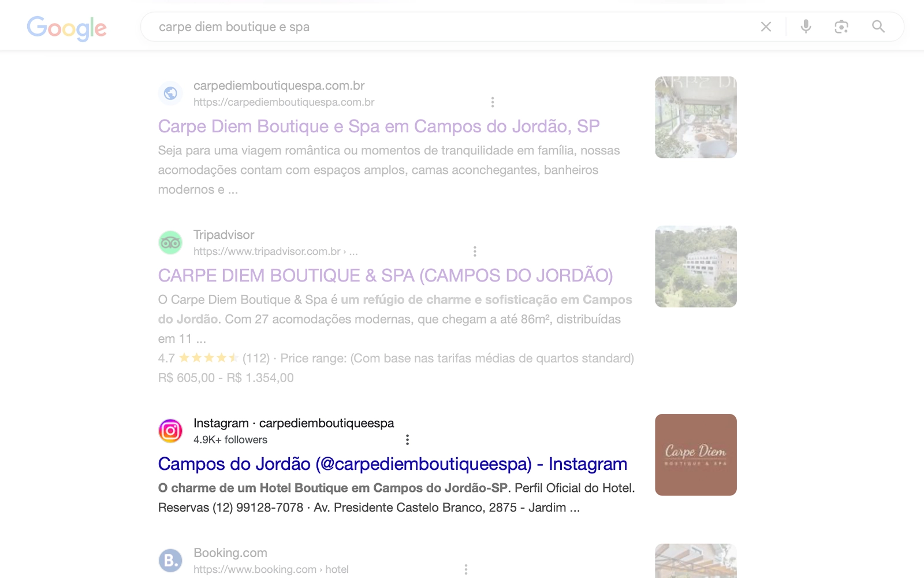
Task: Click the magnifier search button
Action: click(x=878, y=27)
